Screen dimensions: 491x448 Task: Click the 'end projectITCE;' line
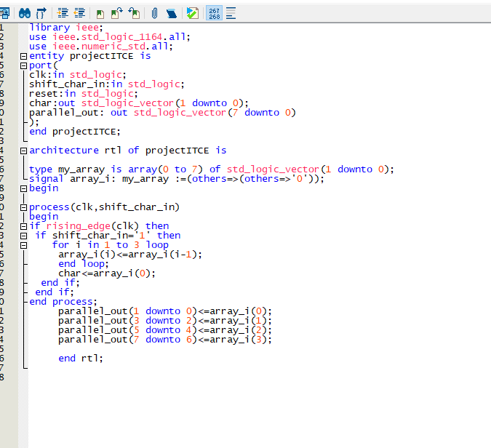[x=75, y=132]
